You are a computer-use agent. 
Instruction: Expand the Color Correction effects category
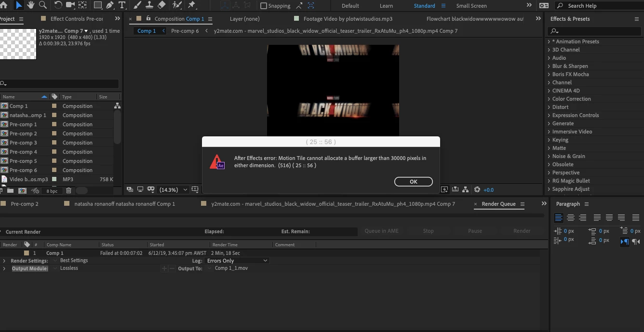(549, 99)
